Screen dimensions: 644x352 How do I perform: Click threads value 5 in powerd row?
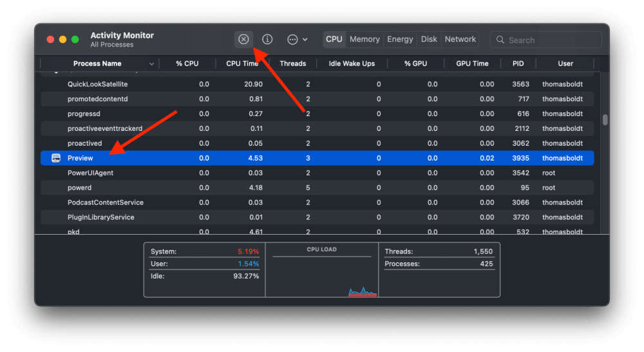point(308,188)
